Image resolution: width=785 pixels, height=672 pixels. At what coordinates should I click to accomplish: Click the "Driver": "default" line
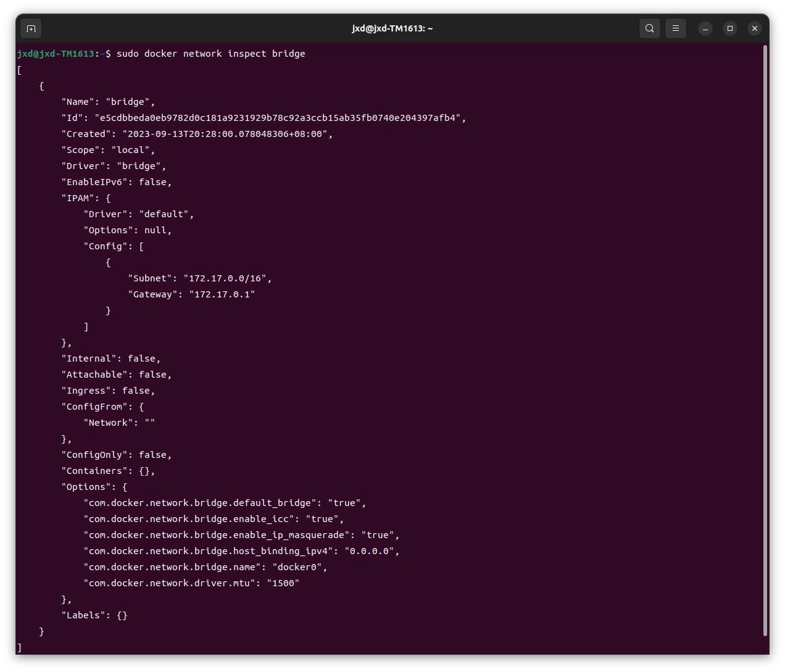(139, 214)
